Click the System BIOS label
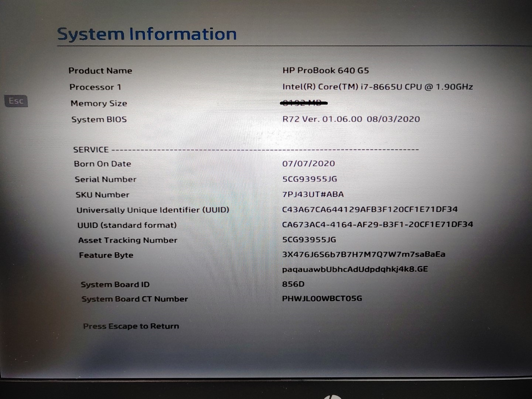532x399 pixels. (99, 119)
